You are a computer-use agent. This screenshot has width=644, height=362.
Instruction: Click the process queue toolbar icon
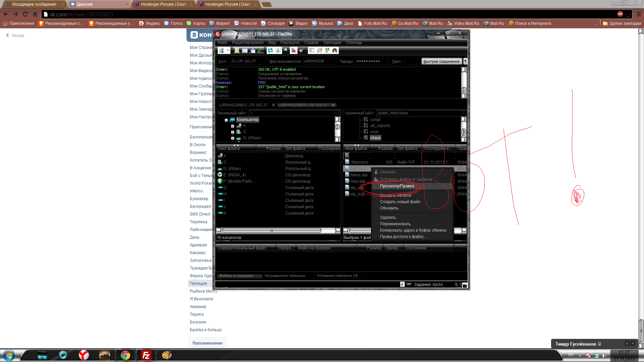pos(278,51)
